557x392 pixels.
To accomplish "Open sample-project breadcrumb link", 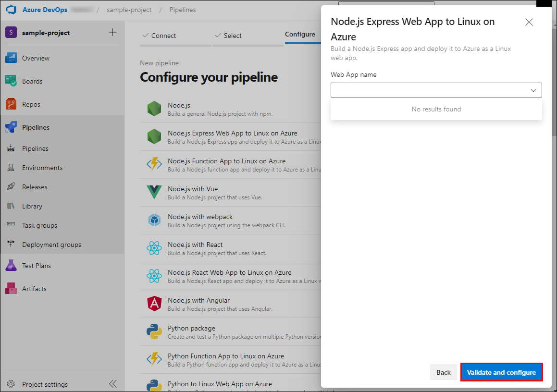I will pos(129,10).
